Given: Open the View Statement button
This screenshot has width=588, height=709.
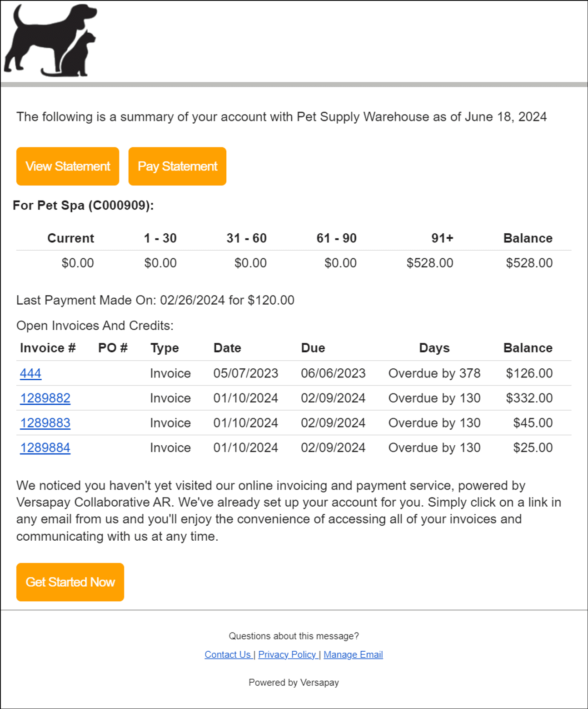Looking at the screenshot, I should pos(68,166).
